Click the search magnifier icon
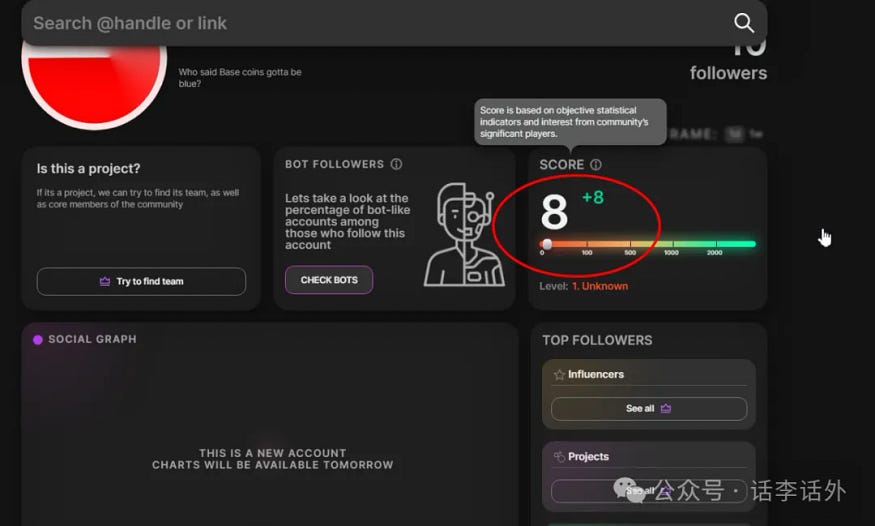The image size is (875, 526). point(744,23)
